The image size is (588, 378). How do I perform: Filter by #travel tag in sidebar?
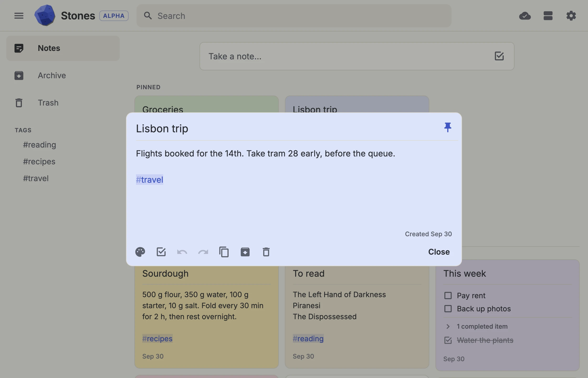[x=36, y=178]
